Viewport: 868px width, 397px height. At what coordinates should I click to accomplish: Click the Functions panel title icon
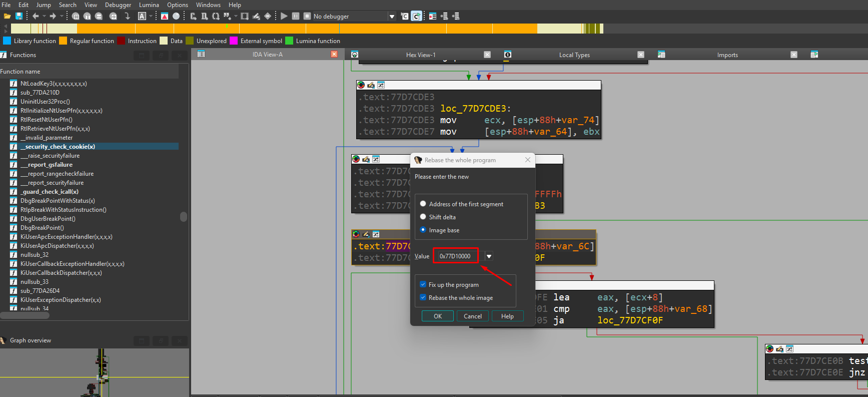(4, 55)
